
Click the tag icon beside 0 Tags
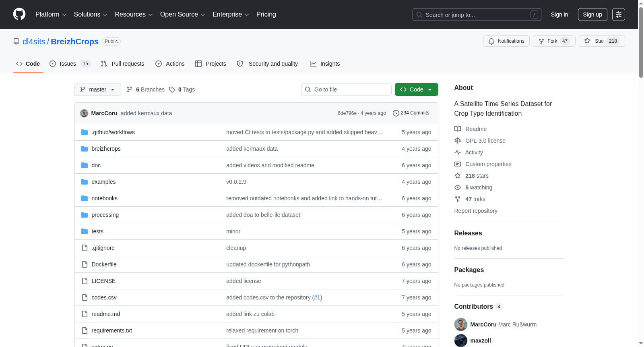172,89
